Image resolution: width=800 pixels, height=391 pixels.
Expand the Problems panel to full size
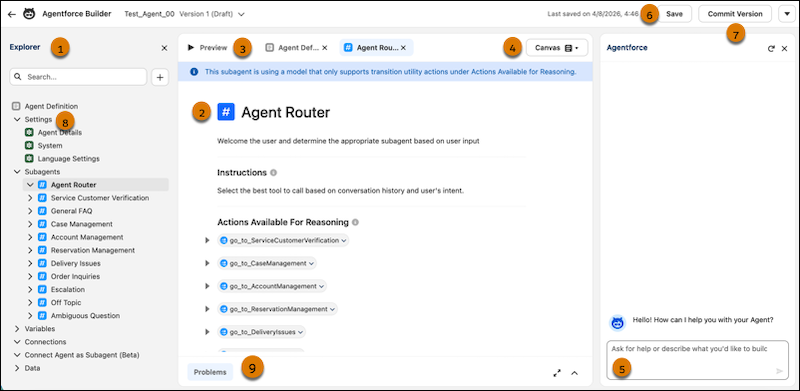point(557,373)
